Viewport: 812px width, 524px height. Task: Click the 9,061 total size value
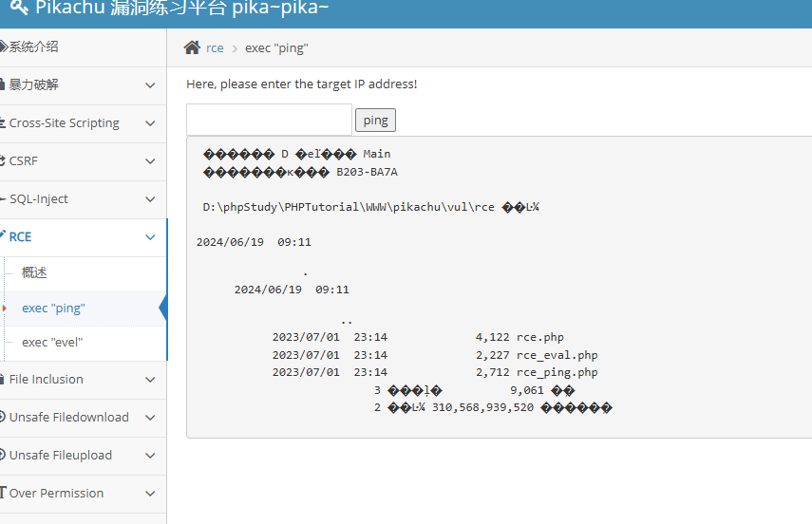point(527,390)
